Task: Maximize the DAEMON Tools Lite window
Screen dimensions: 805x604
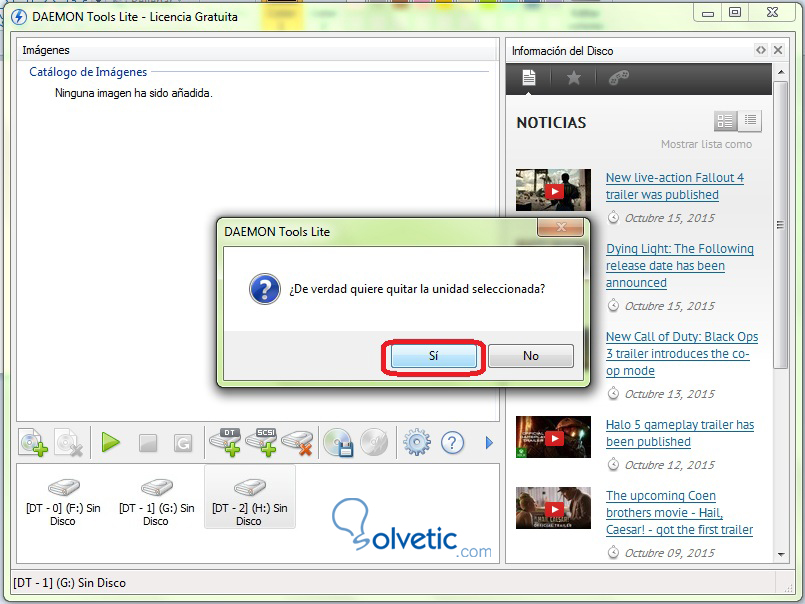Action: (x=735, y=12)
